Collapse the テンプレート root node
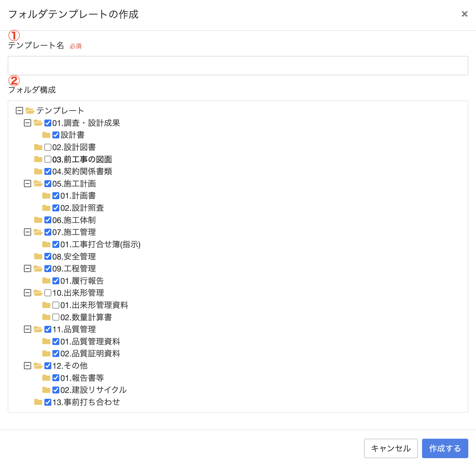476x464 pixels. click(19, 110)
